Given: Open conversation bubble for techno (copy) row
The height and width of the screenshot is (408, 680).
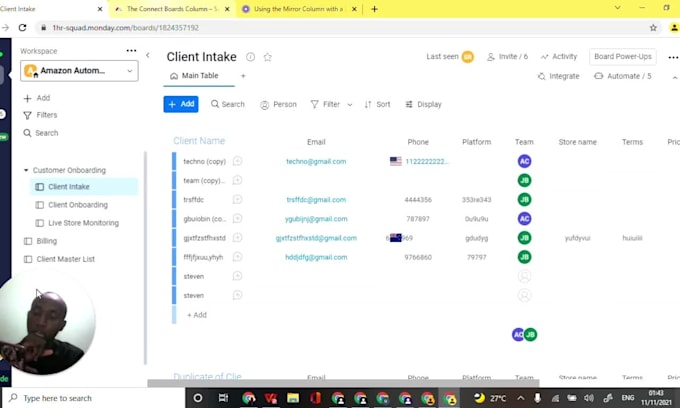Looking at the screenshot, I should tap(237, 161).
